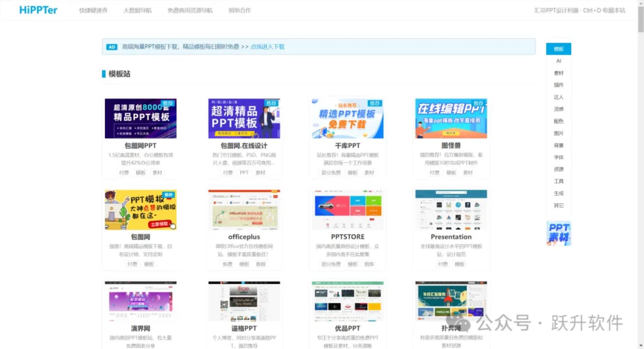This screenshot has width=644, height=349.
Task: Select the 生成 sidebar category
Action: click(559, 193)
